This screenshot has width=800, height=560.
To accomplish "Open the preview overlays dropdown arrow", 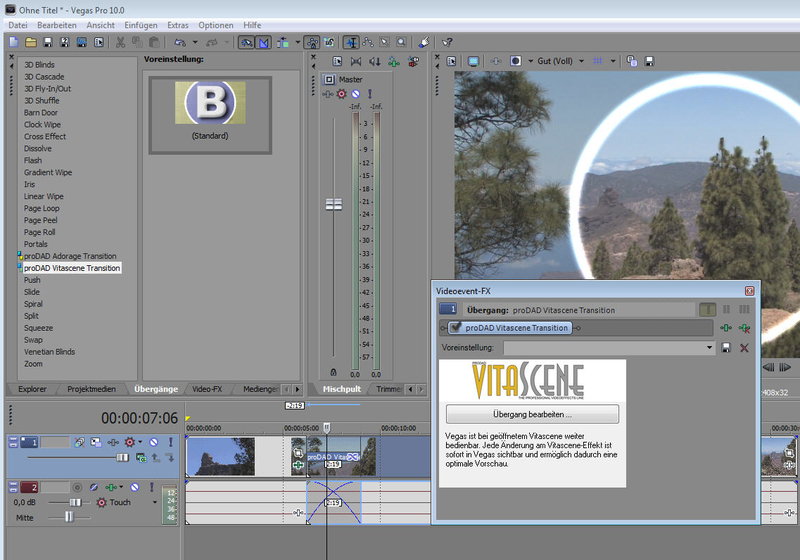I will tap(613, 61).
